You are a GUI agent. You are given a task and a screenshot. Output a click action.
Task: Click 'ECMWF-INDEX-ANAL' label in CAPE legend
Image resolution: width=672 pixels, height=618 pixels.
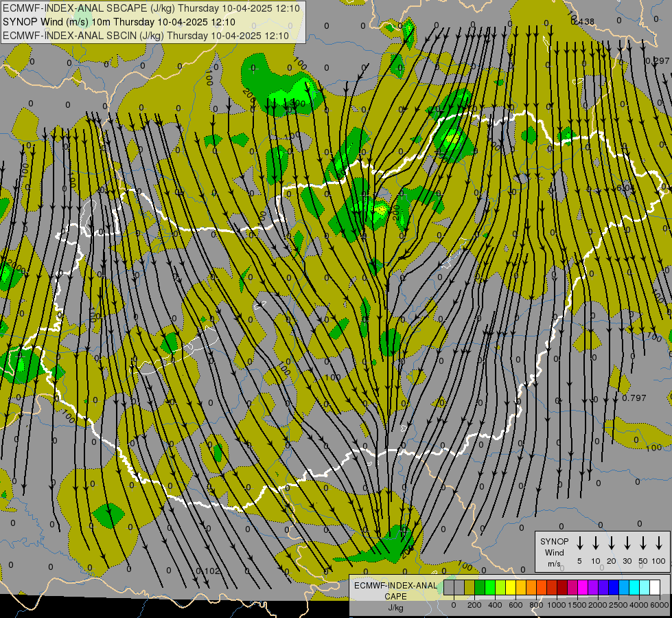[395, 586]
